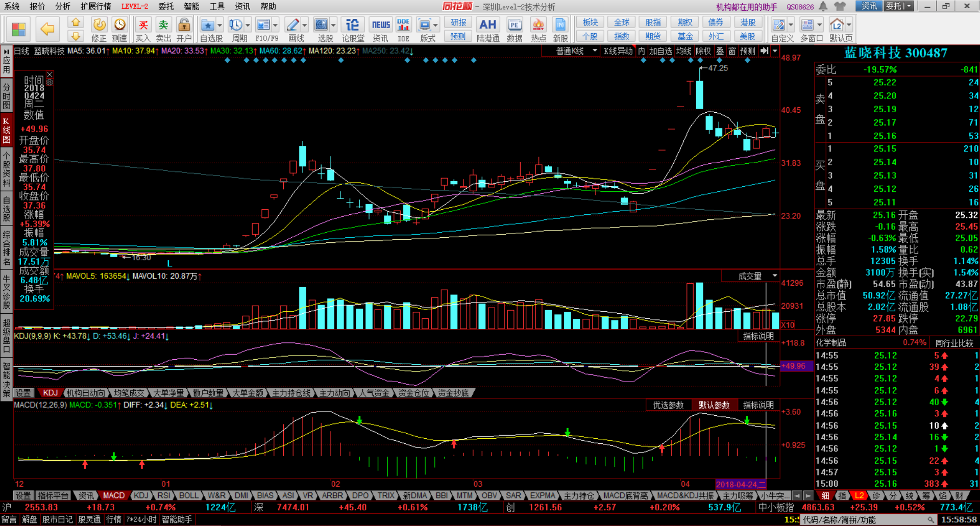Open the 测速 clock icon
This screenshot has height=526, width=980.
point(119,30)
